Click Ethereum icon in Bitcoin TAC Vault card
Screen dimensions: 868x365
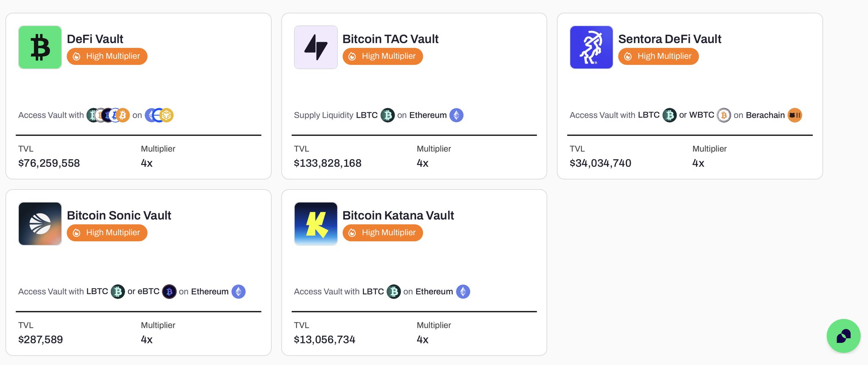456,115
